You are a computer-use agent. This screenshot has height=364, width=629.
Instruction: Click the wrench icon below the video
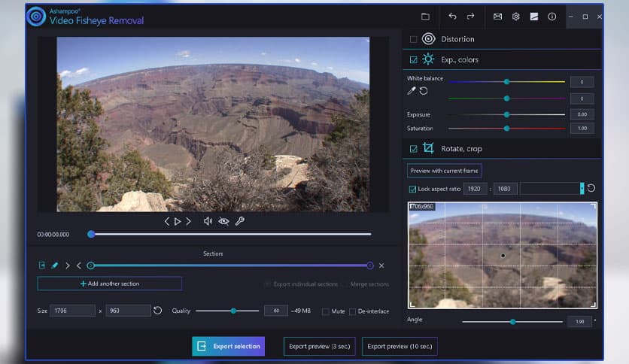click(x=240, y=221)
